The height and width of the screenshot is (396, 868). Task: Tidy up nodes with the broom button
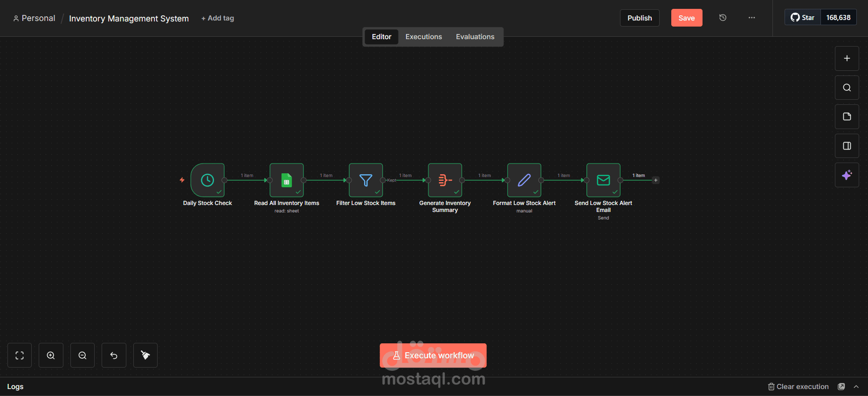tap(145, 355)
